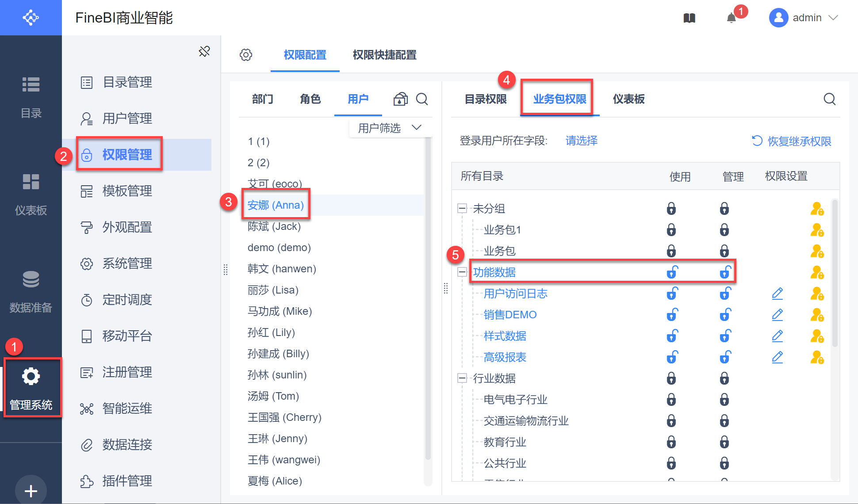
Task: Toggle use-permission lock for 未分组
Action: [x=671, y=209]
